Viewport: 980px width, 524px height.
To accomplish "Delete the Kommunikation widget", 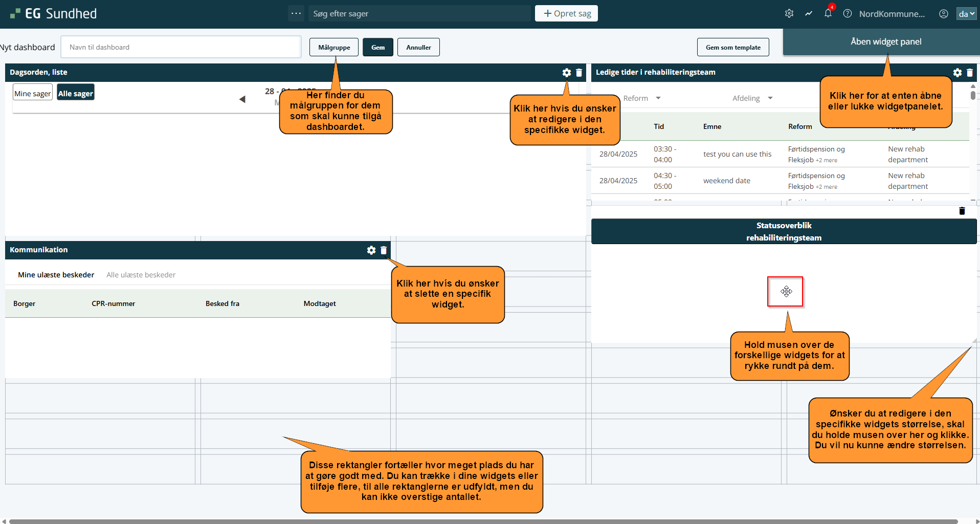I will tap(384, 250).
